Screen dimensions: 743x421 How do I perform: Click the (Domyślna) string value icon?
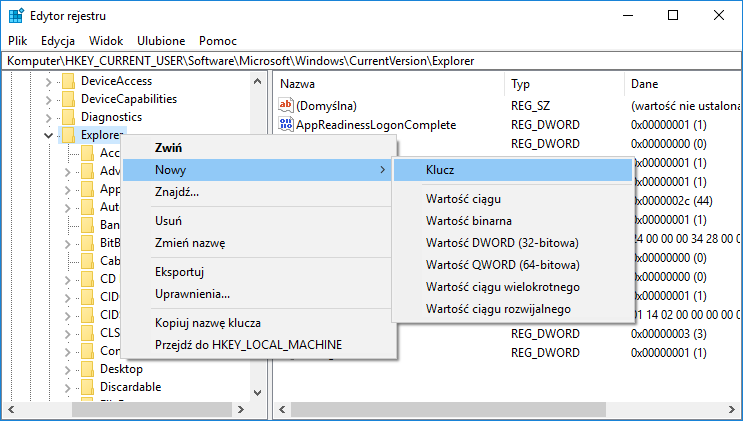[286, 105]
